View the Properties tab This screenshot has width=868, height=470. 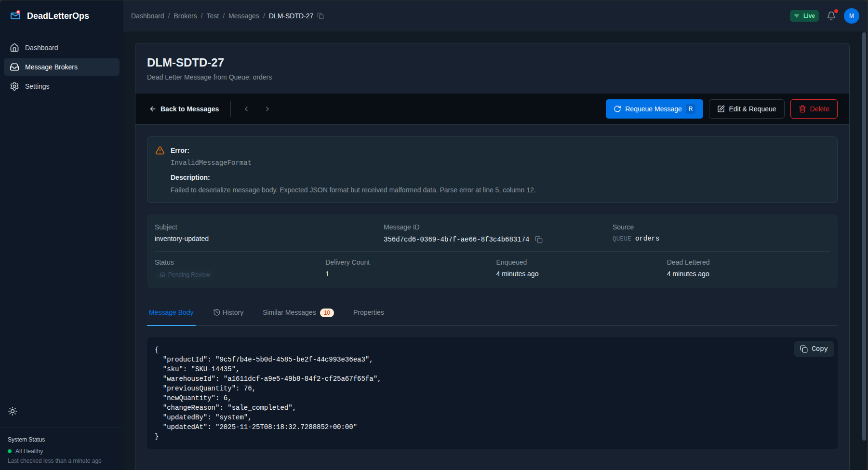click(x=368, y=312)
